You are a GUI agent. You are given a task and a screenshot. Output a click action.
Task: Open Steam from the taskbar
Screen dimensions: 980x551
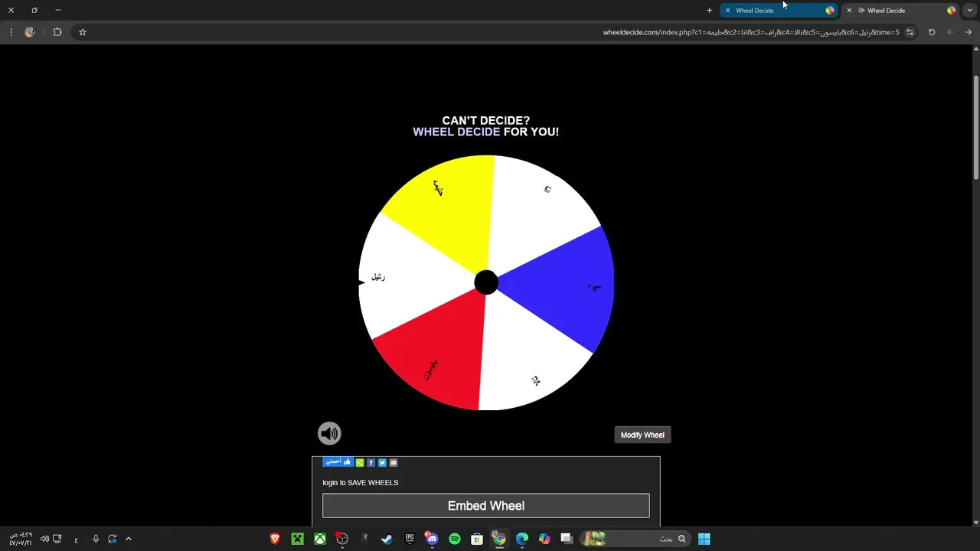click(387, 539)
